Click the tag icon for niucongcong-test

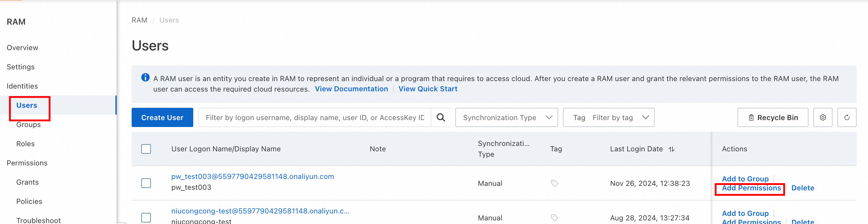554,218
